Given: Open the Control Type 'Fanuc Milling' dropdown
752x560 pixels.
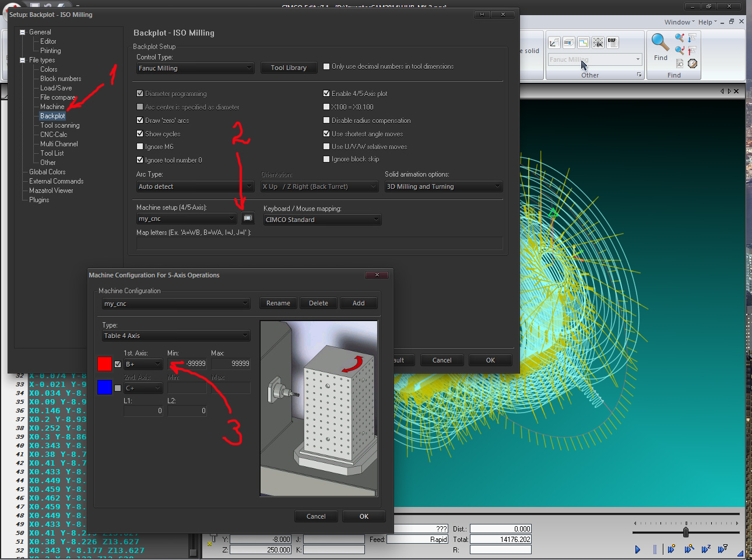Looking at the screenshot, I should [x=195, y=68].
